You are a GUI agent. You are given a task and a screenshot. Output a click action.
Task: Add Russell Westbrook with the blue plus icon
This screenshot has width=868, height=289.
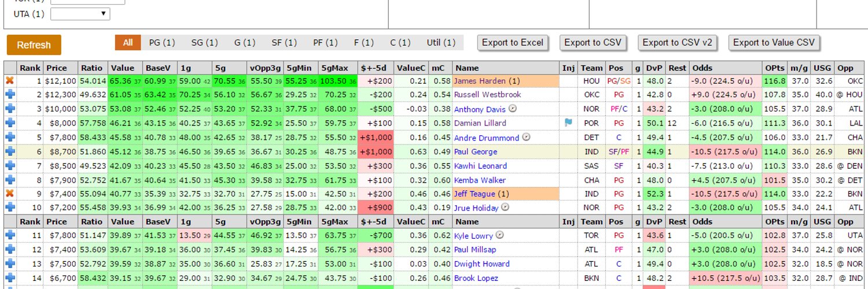[x=10, y=95]
